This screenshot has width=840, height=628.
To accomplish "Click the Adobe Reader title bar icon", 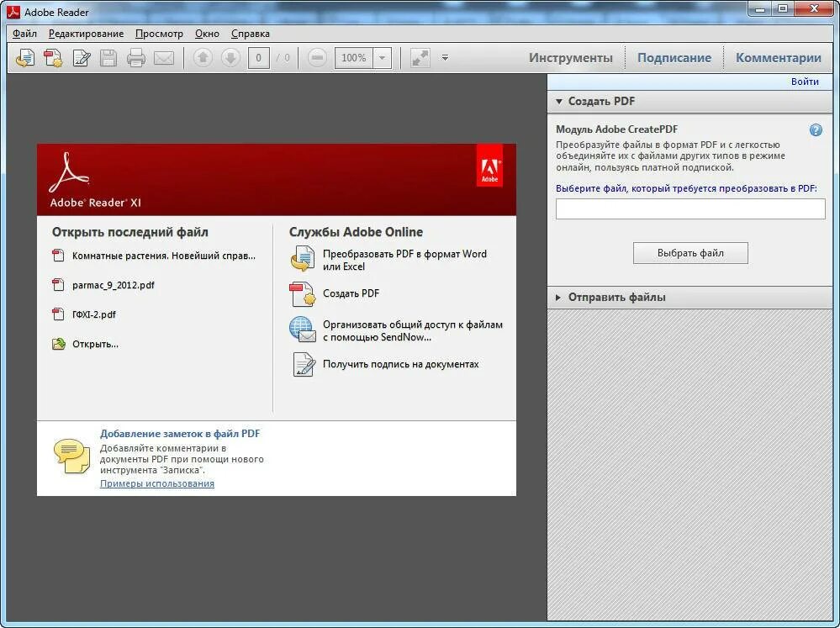I will click(13, 12).
